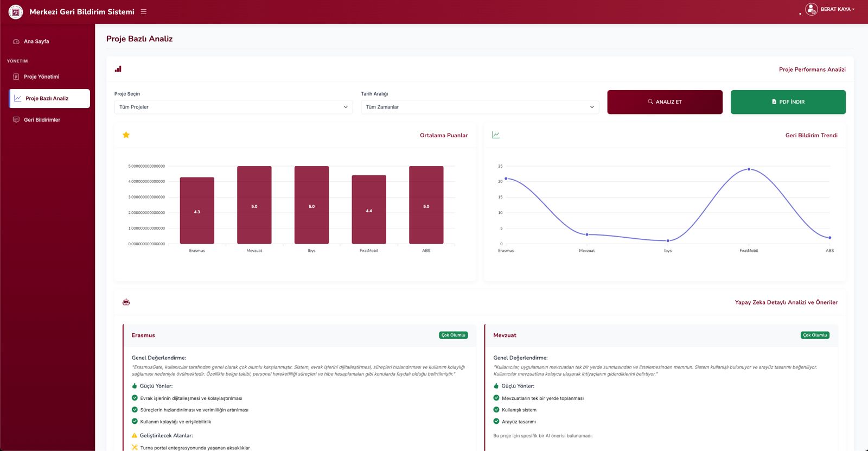
Task: Click the Erasmus card title
Action: [x=143, y=335]
